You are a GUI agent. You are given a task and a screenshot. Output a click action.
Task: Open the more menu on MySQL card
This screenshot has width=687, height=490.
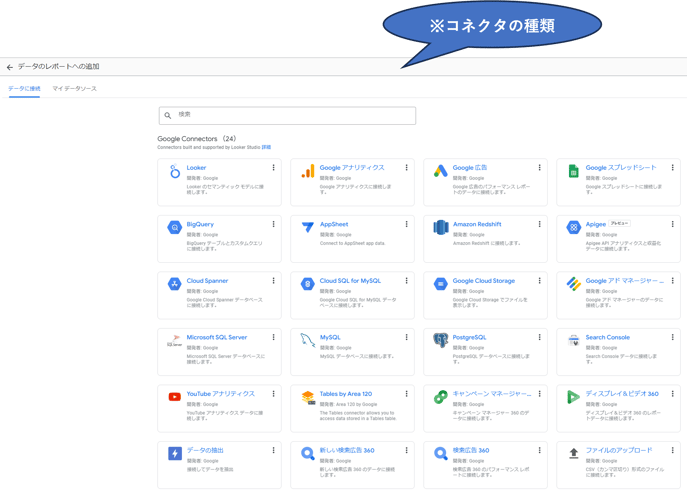(407, 337)
